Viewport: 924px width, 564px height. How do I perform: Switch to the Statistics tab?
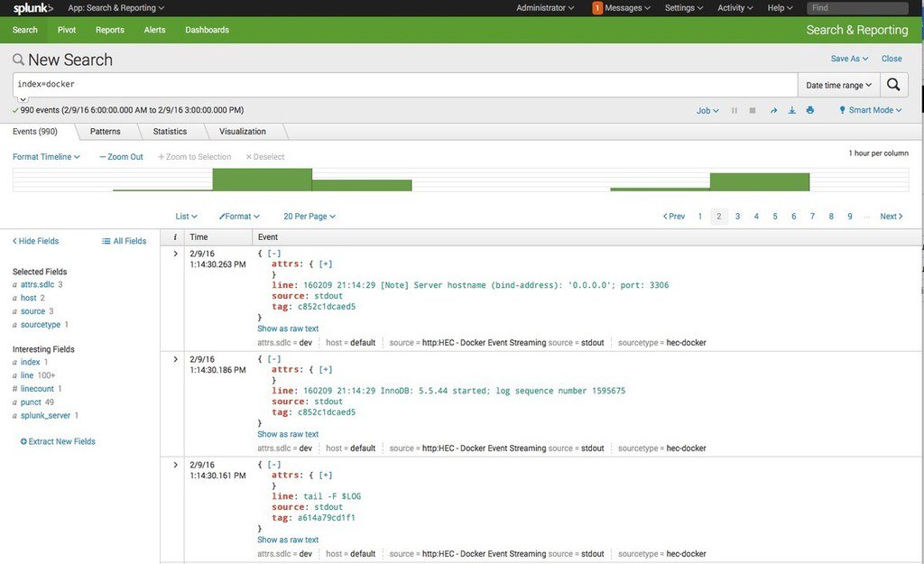(x=170, y=132)
